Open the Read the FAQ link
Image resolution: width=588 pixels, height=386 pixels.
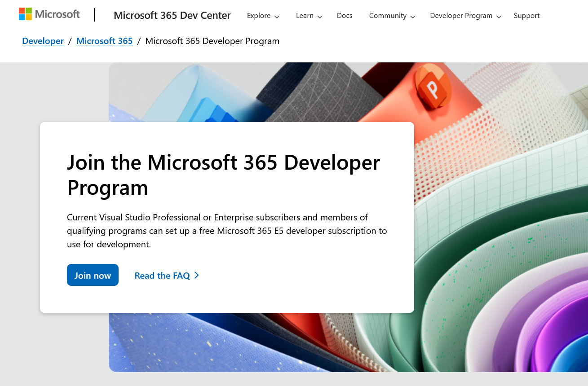pyautogui.click(x=167, y=276)
